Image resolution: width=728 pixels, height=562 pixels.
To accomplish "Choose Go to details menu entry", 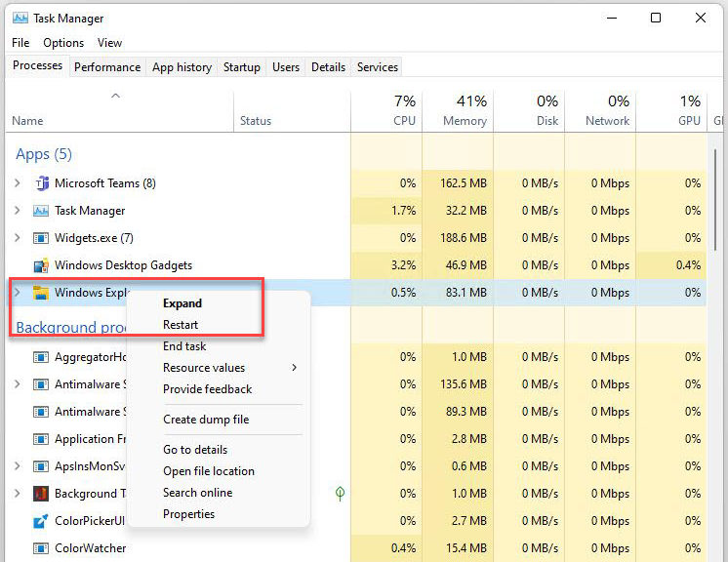I will 195,450.
